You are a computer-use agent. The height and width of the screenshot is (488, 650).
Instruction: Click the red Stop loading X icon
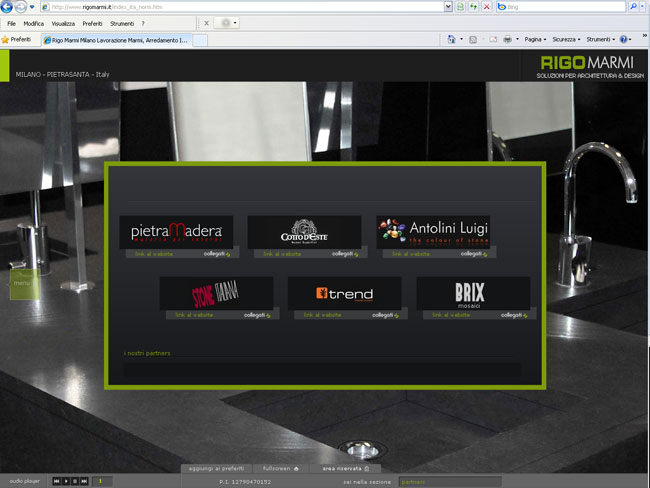point(487,7)
